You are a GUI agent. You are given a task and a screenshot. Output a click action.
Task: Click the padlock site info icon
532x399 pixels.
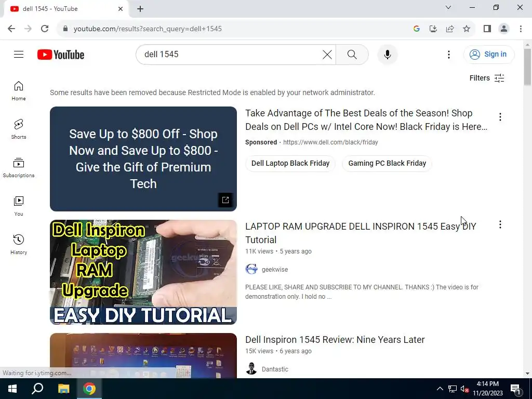point(65,29)
